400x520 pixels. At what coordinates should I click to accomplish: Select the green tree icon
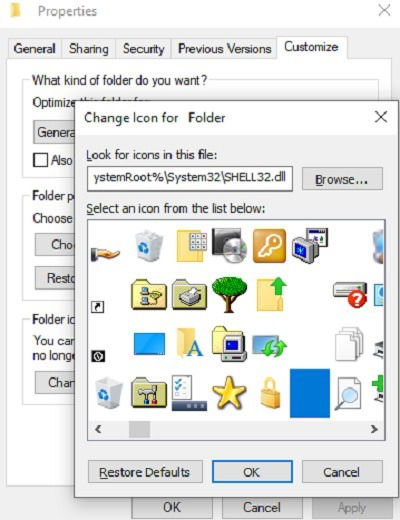click(229, 295)
